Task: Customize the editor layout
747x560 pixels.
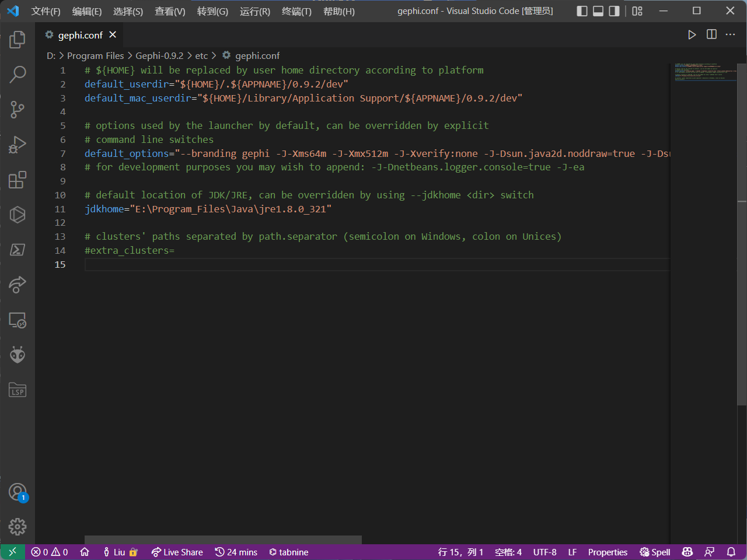Action: [637, 11]
